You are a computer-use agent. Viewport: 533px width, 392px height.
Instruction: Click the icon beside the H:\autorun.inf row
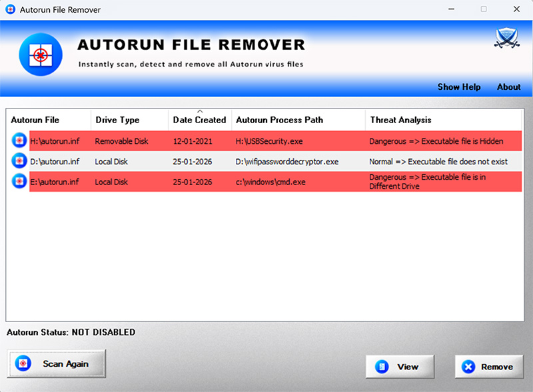click(19, 141)
